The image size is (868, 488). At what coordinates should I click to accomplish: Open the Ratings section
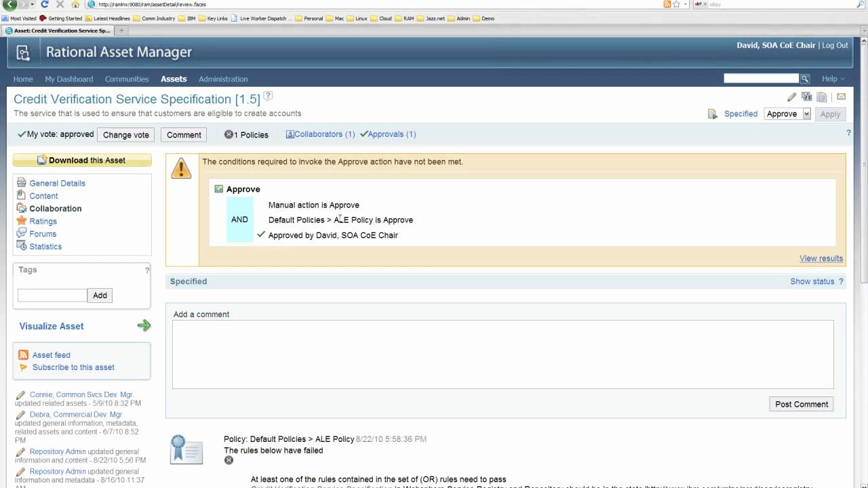43,221
